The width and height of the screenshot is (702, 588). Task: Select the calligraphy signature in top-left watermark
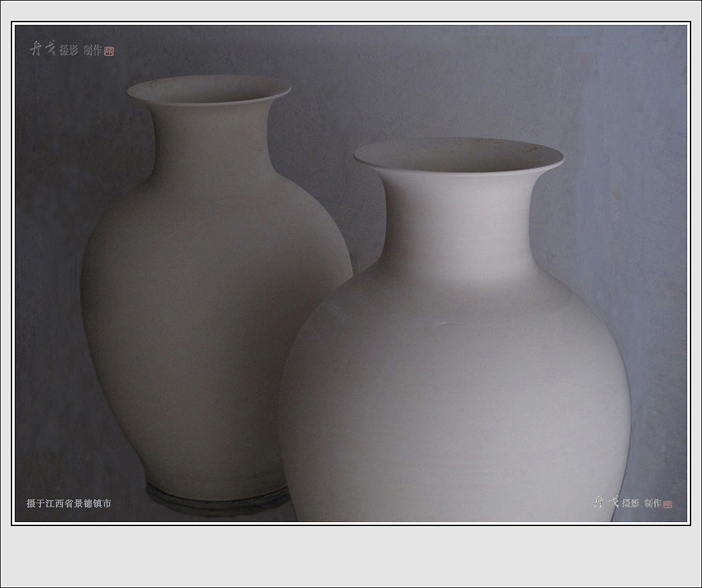click(x=42, y=49)
